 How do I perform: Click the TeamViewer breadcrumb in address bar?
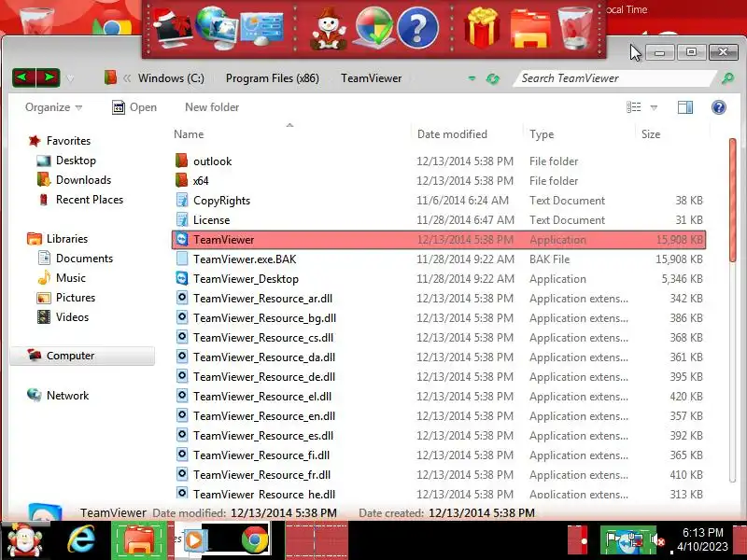click(x=371, y=78)
